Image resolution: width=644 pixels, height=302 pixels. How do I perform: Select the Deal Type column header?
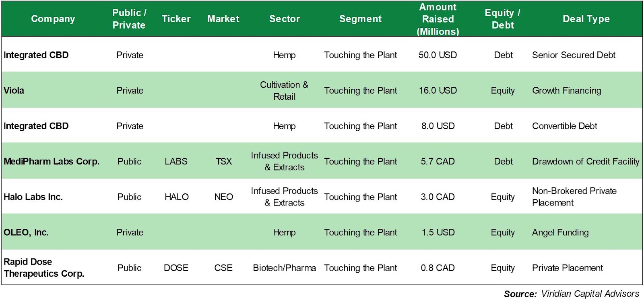click(x=586, y=19)
